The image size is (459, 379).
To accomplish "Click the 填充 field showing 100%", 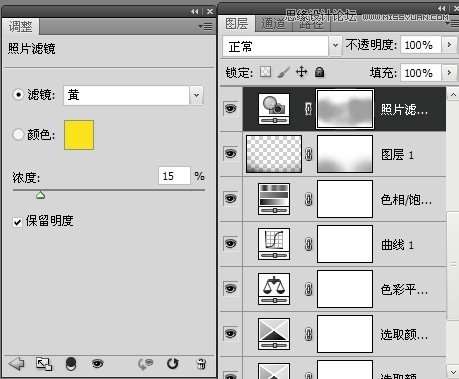I will (421, 72).
